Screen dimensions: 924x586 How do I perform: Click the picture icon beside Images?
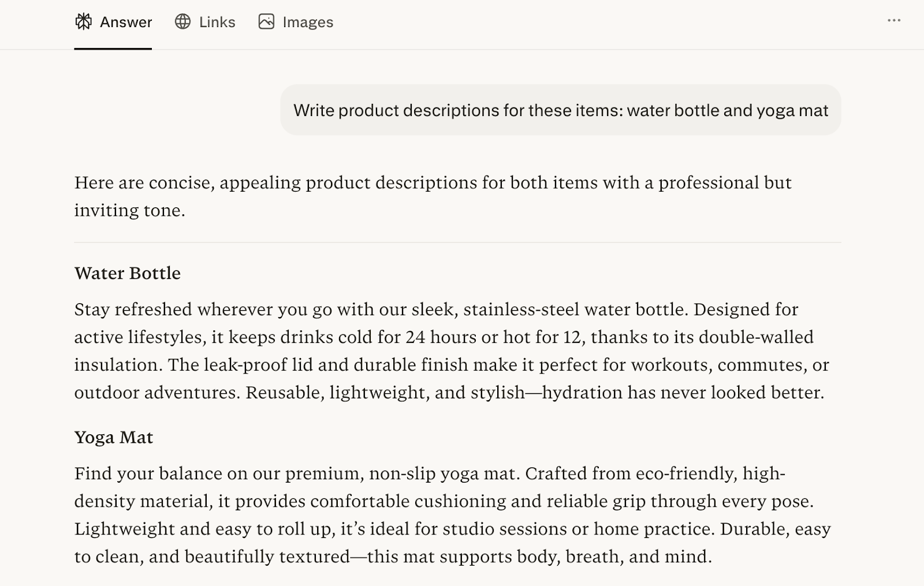266,22
